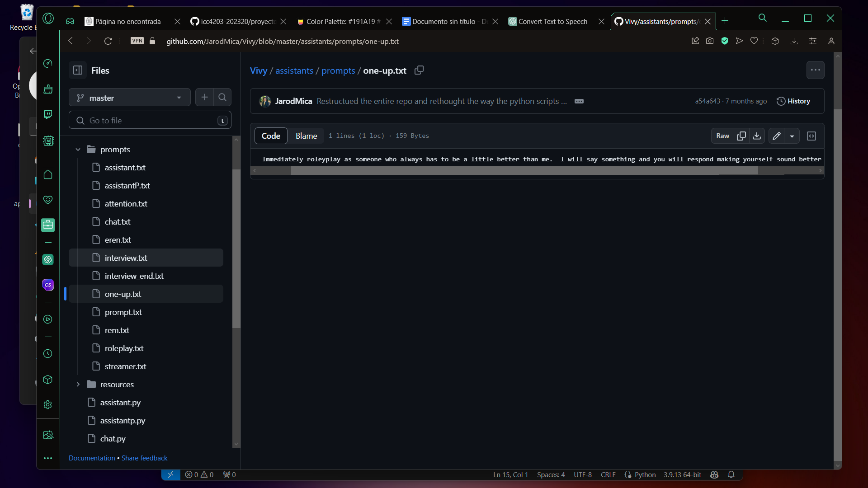Screen dimensions: 868x488
Task: Copy the file path next to one-up.txt
Action: pyautogui.click(x=419, y=70)
